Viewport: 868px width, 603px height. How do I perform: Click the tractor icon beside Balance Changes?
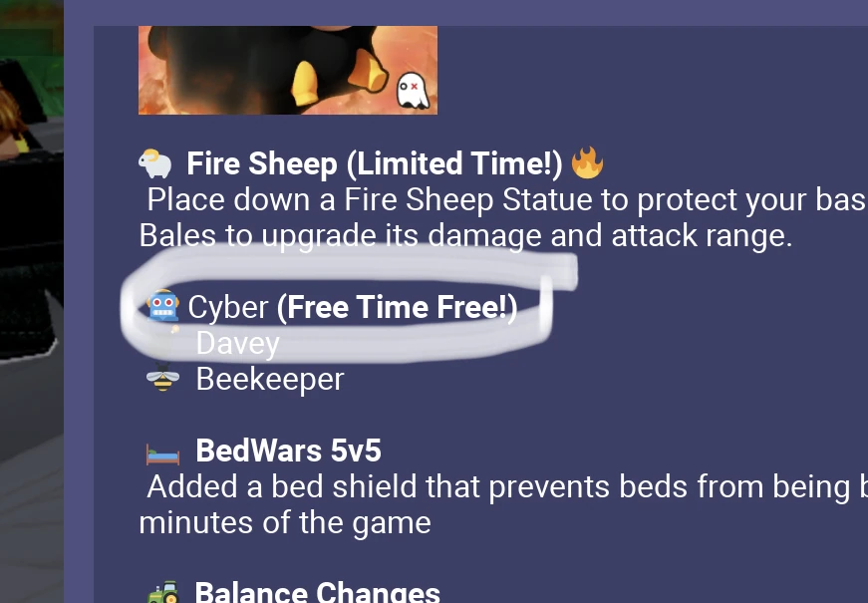click(162, 592)
